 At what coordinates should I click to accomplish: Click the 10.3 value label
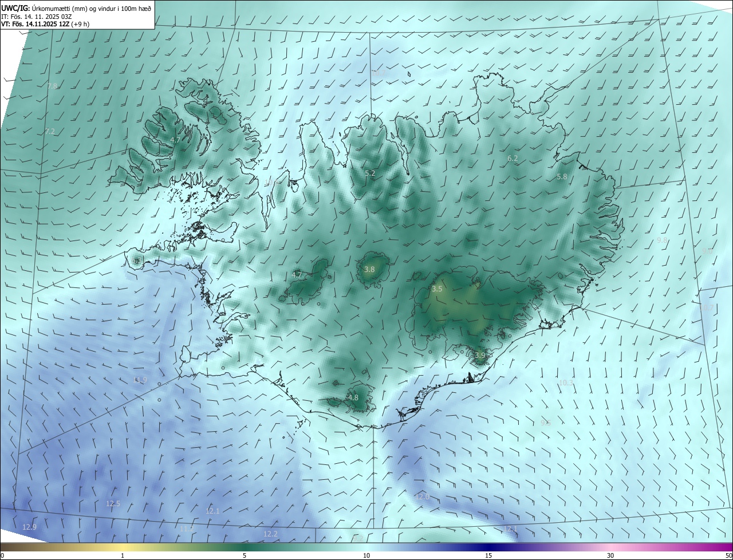click(x=566, y=382)
